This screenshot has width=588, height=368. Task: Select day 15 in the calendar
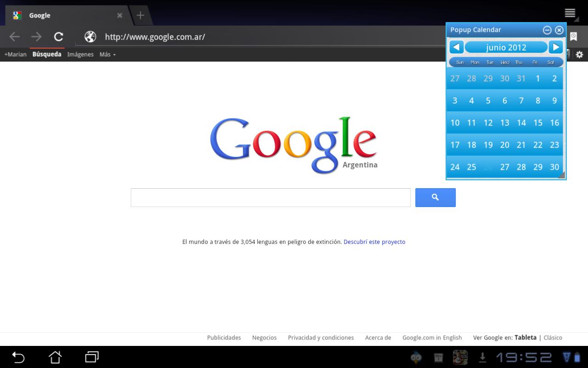(538, 123)
